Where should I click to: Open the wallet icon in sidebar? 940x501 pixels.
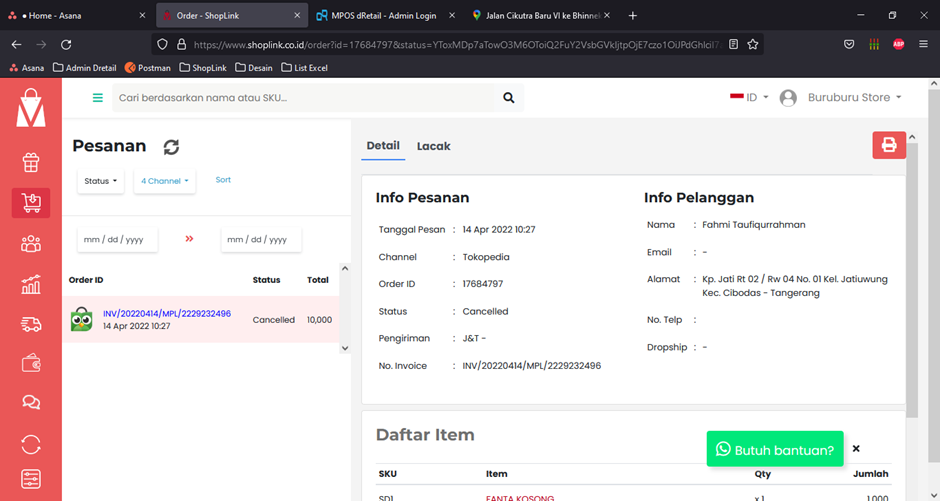[x=31, y=364]
